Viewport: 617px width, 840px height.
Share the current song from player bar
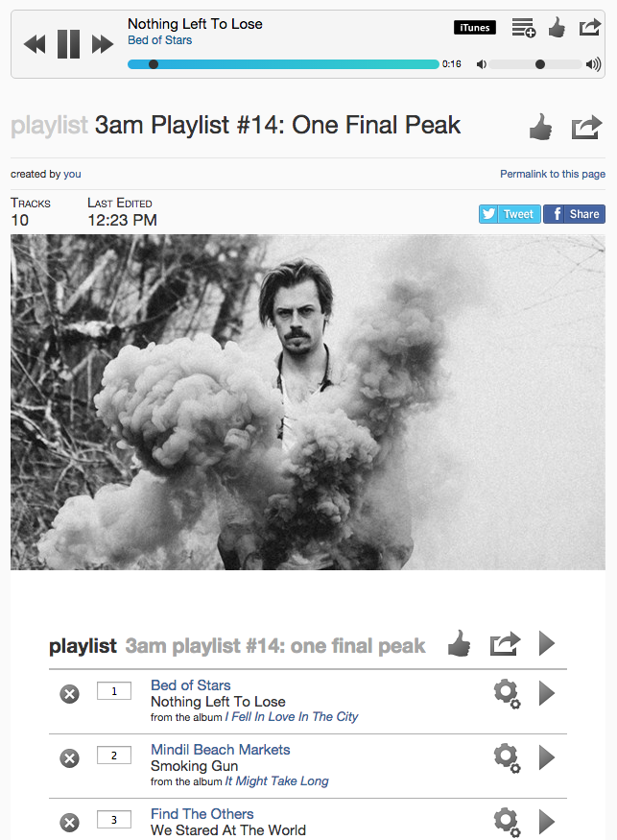pos(590,27)
